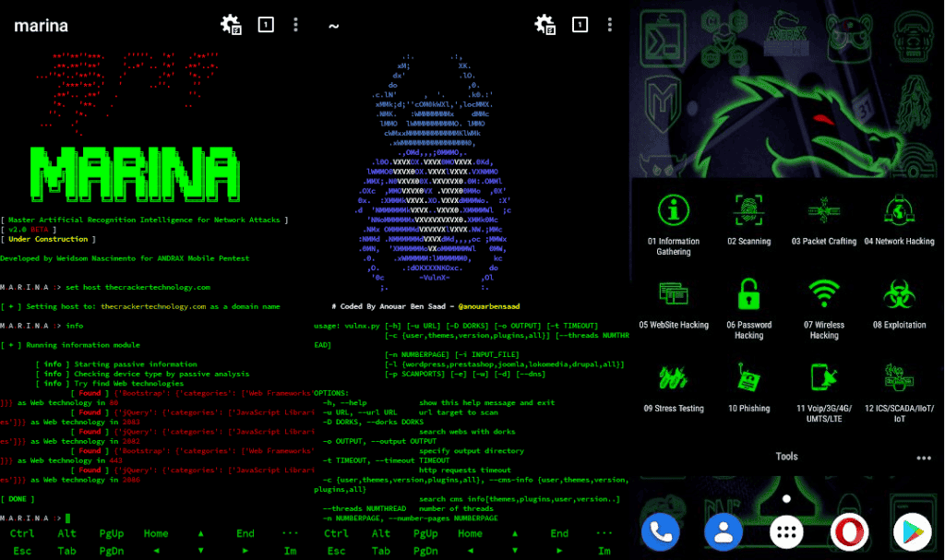Image resolution: width=945 pixels, height=560 pixels.
Task: Launch the Contacts app
Action: click(724, 532)
